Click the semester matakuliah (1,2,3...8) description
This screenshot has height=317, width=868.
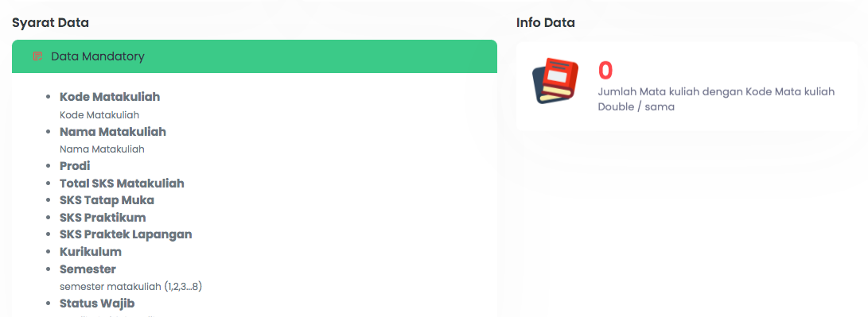click(x=130, y=287)
